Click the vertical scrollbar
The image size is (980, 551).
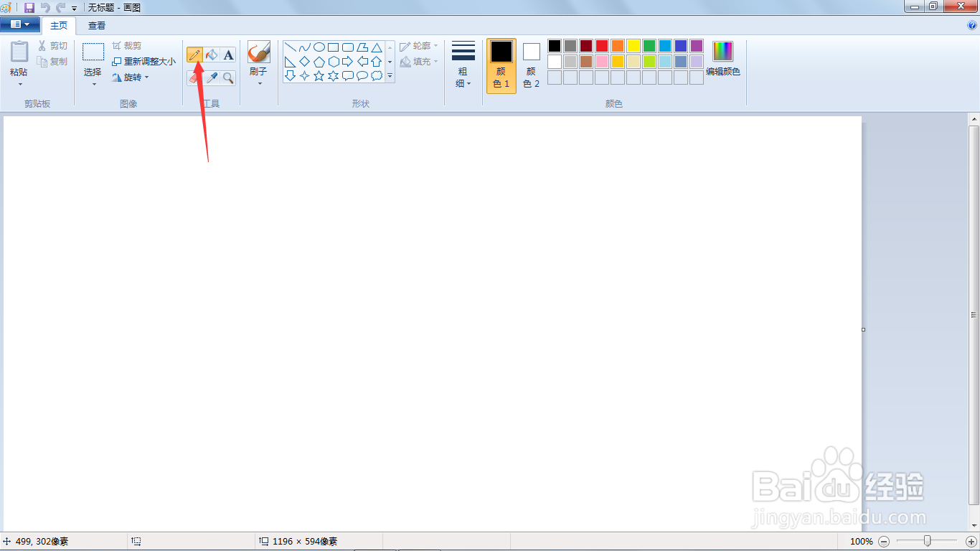(x=974, y=316)
